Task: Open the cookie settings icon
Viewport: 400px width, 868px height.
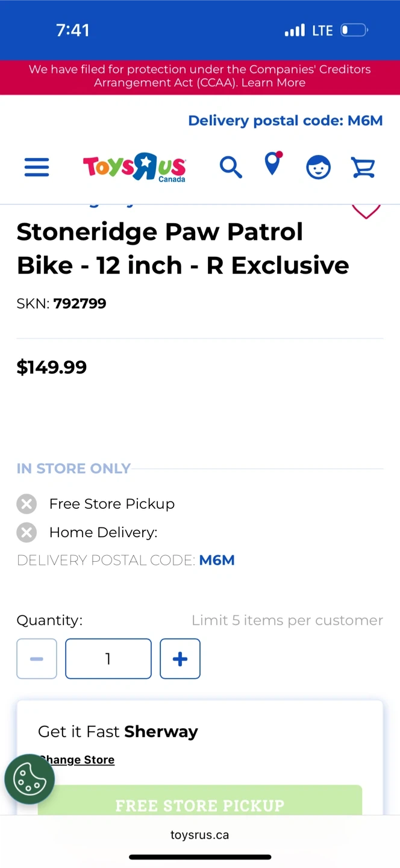Action: point(30,779)
